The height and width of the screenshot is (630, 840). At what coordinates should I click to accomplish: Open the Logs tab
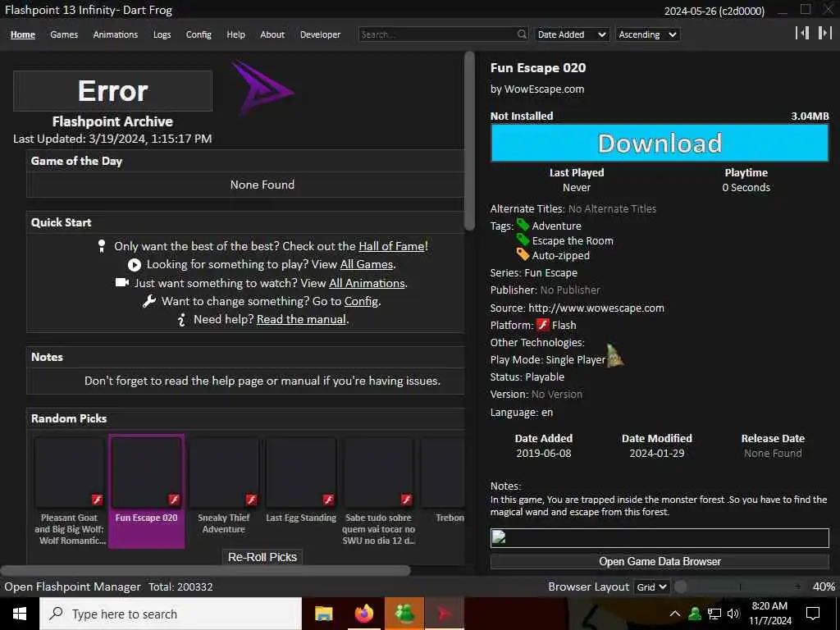point(162,34)
